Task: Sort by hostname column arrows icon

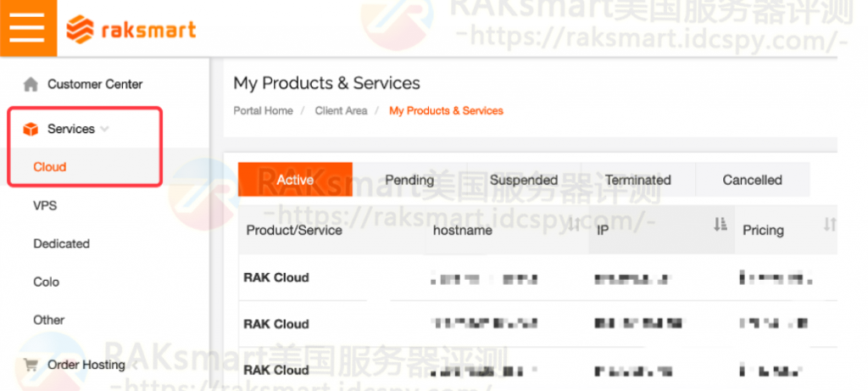Action: 575,224
